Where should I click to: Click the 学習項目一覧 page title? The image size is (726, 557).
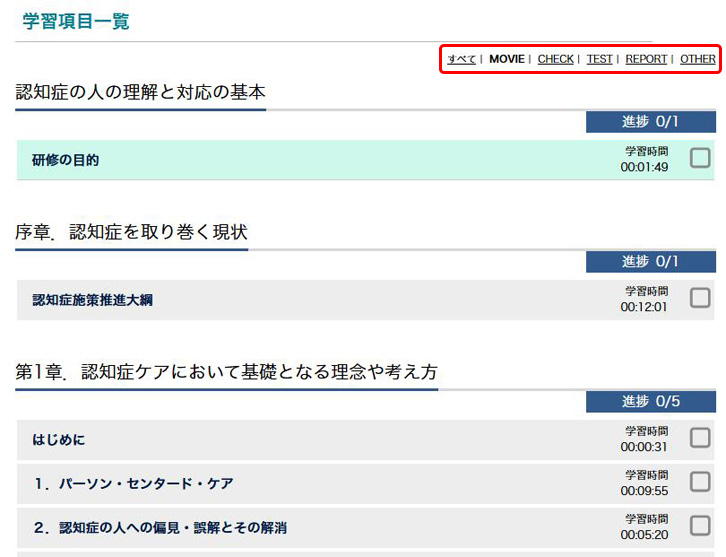(x=76, y=21)
